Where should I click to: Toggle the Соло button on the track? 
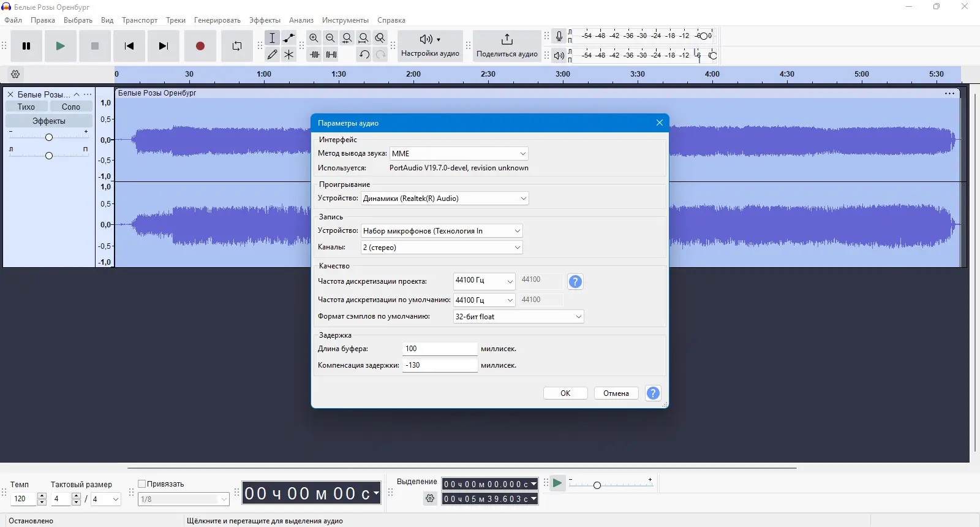point(71,107)
